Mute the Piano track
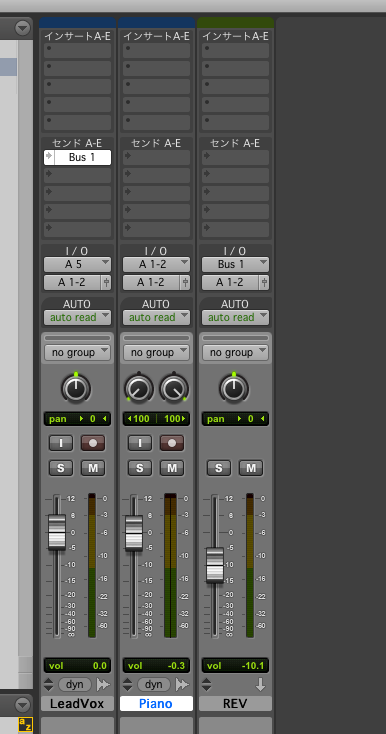Image resolution: width=386 pixels, height=734 pixels. 172,468
